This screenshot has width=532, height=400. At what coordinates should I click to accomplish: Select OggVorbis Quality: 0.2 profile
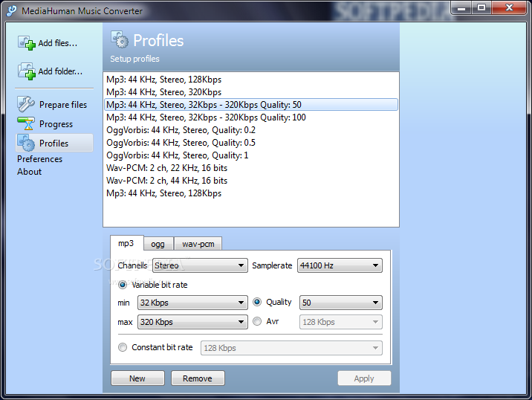click(x=251, y=130)
